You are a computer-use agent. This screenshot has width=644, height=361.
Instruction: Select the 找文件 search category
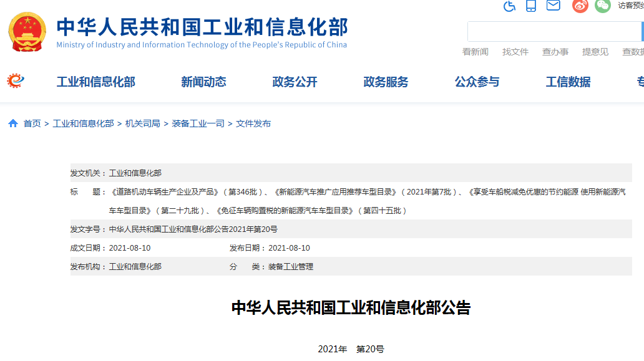(515, 52)
